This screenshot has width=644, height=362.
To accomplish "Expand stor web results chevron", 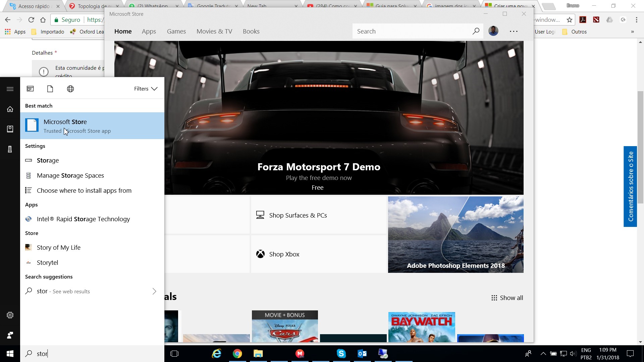I will 154,291.
